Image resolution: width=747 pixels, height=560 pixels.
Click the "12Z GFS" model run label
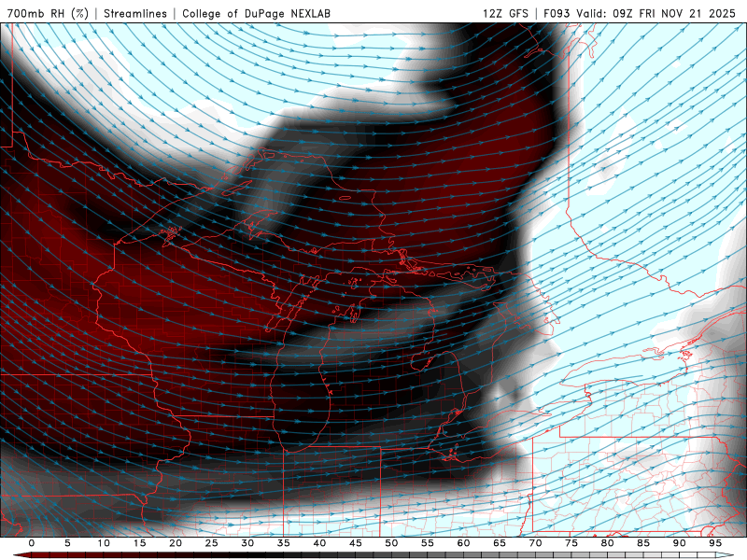click(505, 13)
